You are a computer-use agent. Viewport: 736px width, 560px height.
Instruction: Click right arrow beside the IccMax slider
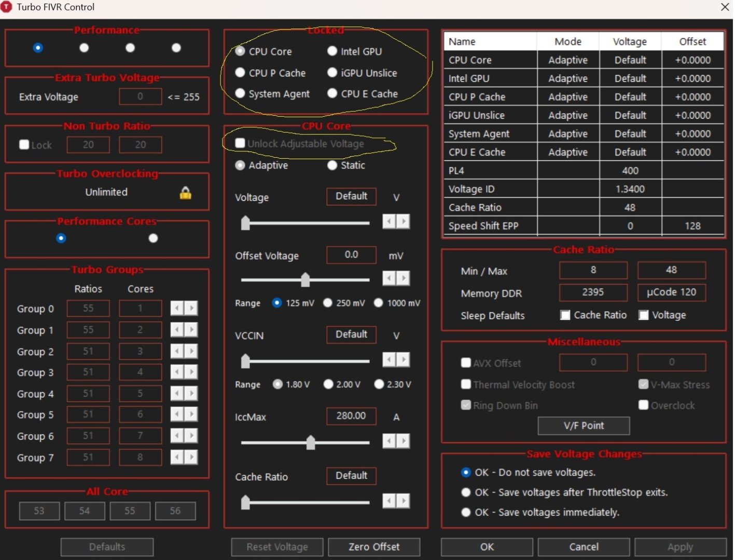pyautogui.click(x=402, y=441)
